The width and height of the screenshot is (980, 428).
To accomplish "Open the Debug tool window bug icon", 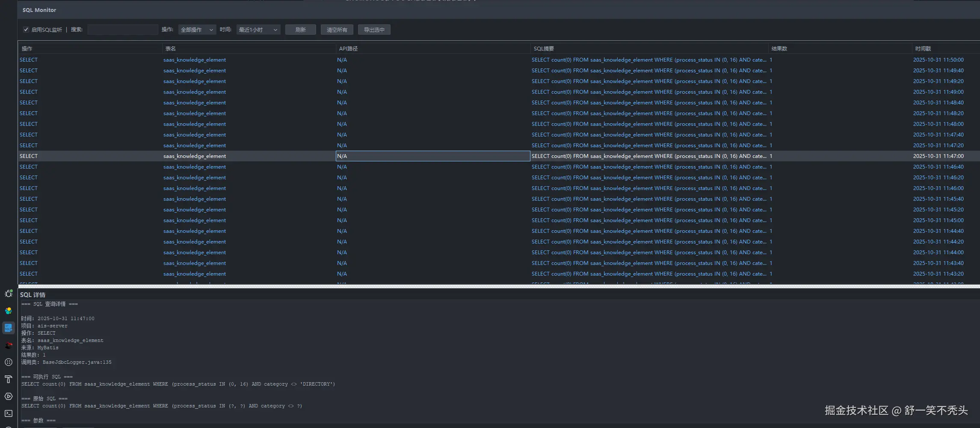I will 9,294.
